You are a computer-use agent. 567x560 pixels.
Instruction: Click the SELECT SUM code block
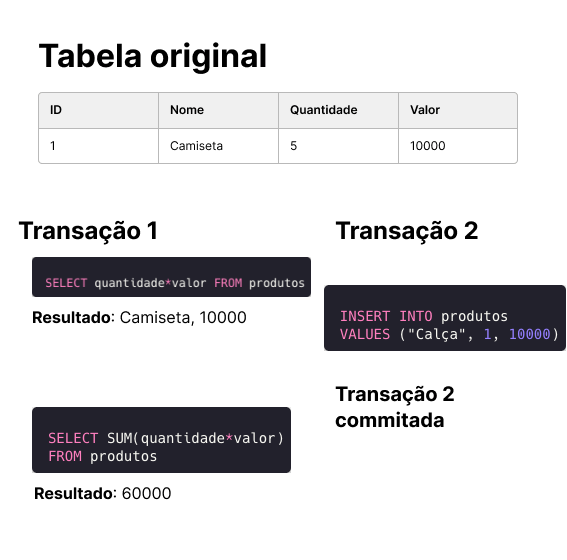[161, 440]
